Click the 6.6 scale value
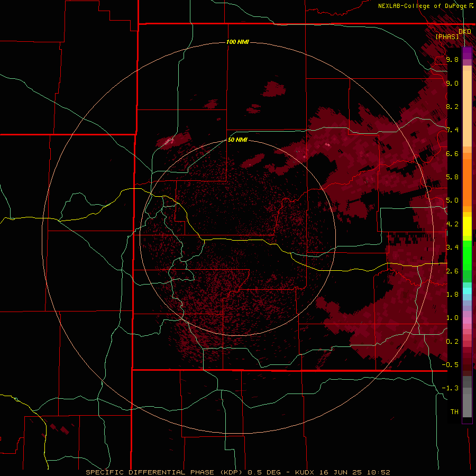 pyautogui.click(x=452, y=153)
